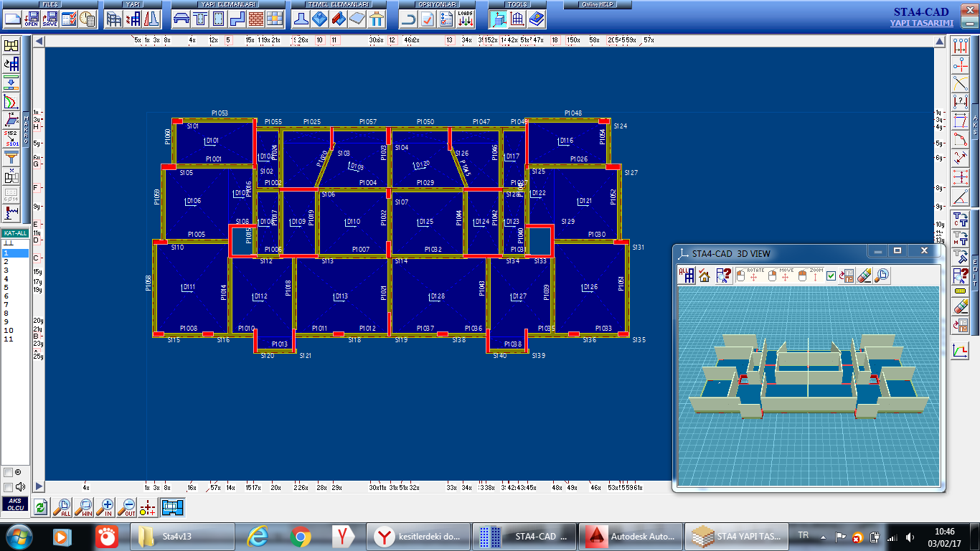Click the AKS OLCU button

click(15, 504)
